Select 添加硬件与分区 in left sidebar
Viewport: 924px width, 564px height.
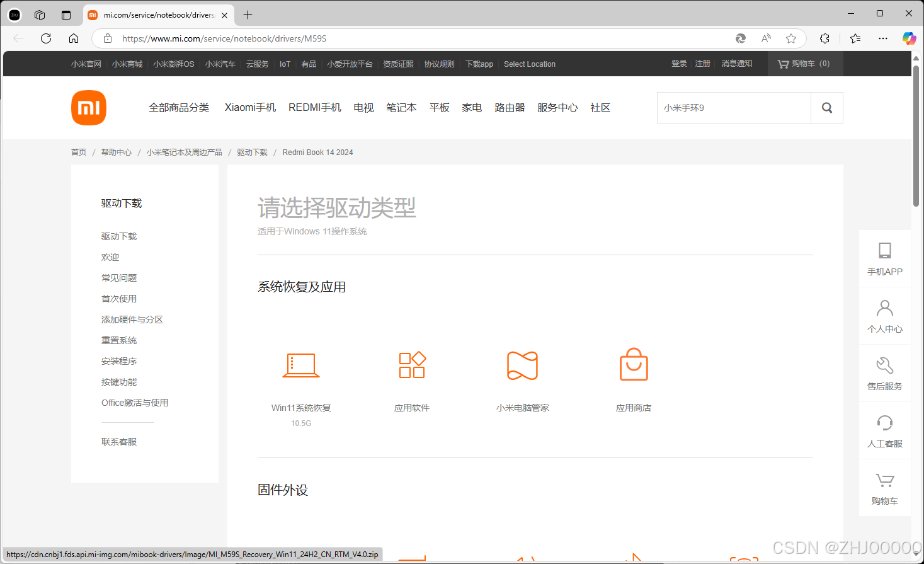(x=132, y=319)
